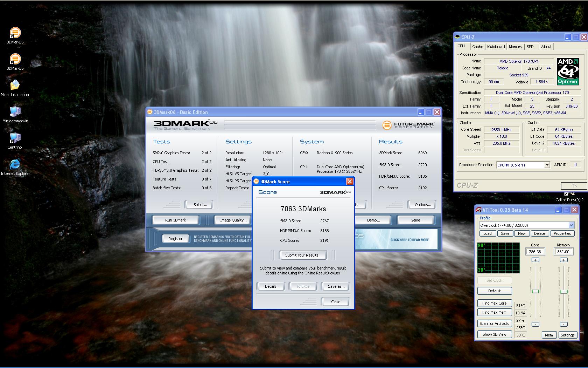Open Details in 3DMark Score dialog
The width and height of the screenshot is (588, 368).
pyautogui.click(x=272, y=286)
